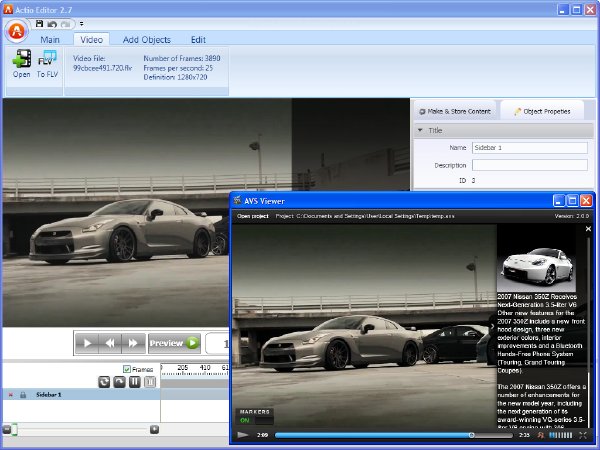This screenshot has height=450, width=600.
Task: Click the empty Description input field
Action: tap(530, 165)
